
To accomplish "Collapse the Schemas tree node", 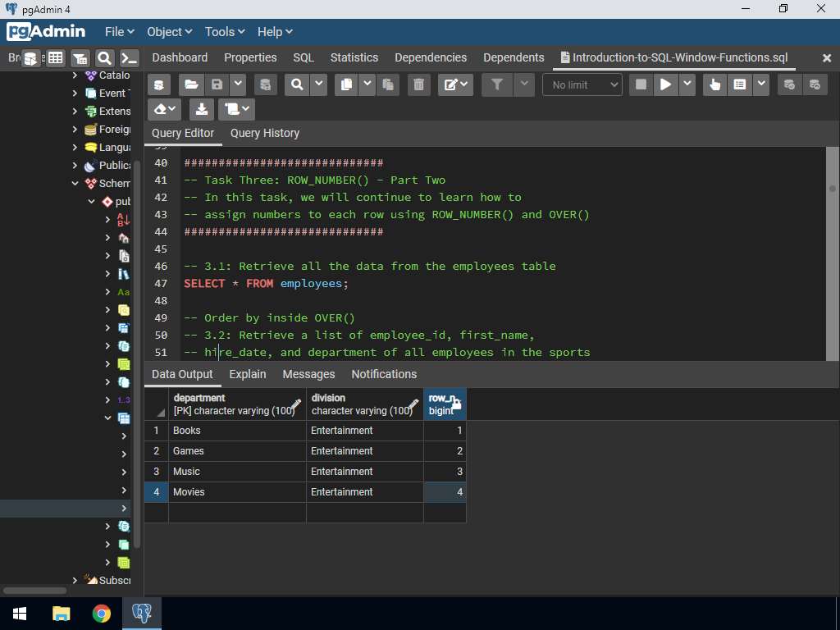I will click(x=75, y=183).
